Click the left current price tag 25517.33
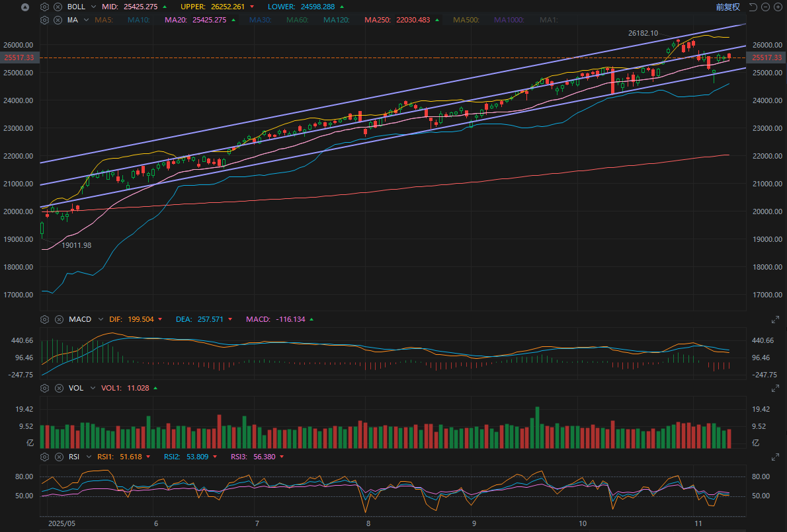 tap(19, 57)
